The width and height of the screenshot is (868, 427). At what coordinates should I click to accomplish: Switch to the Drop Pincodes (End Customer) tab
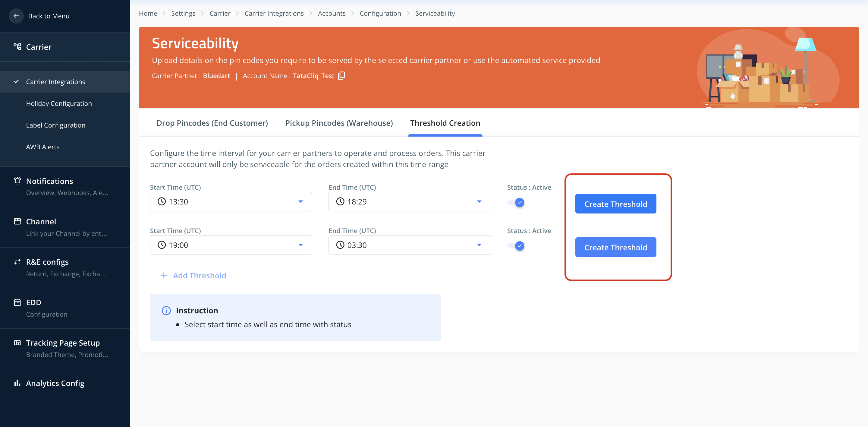[212, 123]
